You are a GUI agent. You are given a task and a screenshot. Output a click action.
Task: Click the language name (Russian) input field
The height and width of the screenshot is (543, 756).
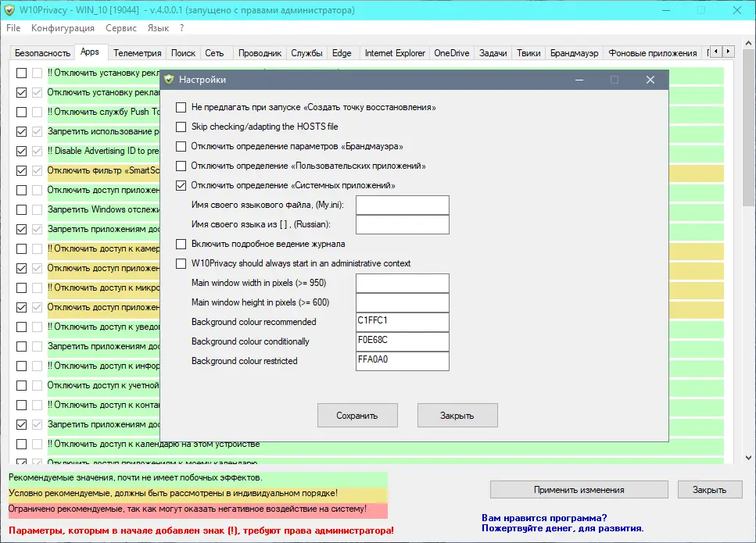[x=403, y=224]
